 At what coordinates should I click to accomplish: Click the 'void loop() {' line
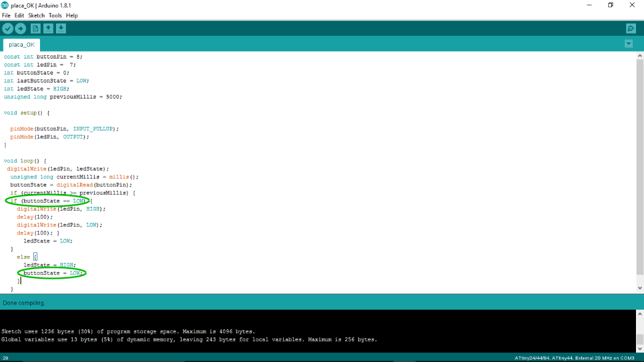click(x=25, y=161)
